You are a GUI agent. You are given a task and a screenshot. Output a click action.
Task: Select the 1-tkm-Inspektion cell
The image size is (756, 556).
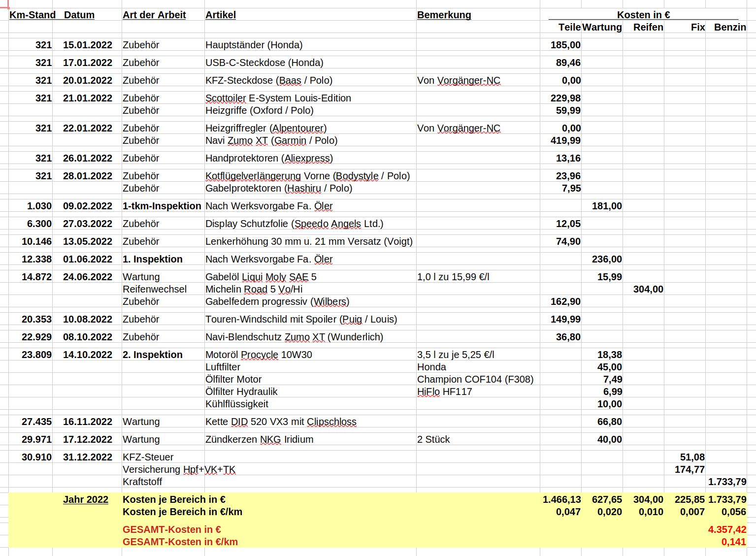pos(162,206)
